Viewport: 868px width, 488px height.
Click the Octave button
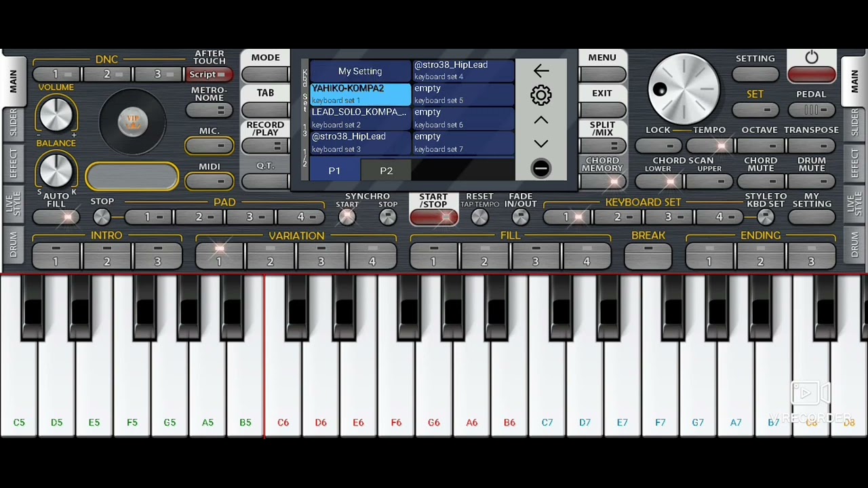click(760, 145)
